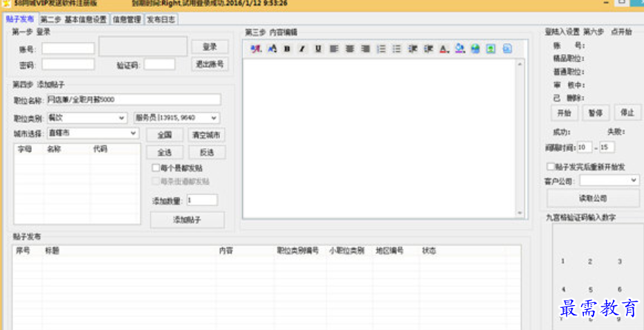
Task: Insert a numbered list in the editor
Action: [x=381, y=49]
